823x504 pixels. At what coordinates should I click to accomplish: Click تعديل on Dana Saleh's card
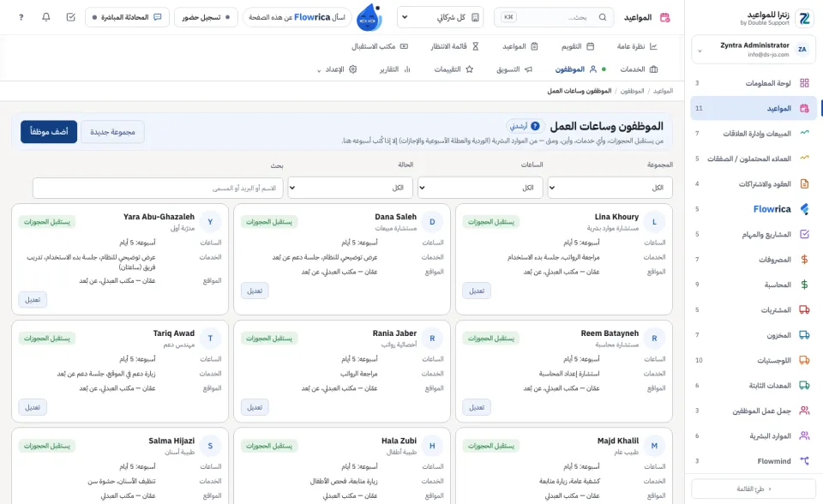pos(255,291)
